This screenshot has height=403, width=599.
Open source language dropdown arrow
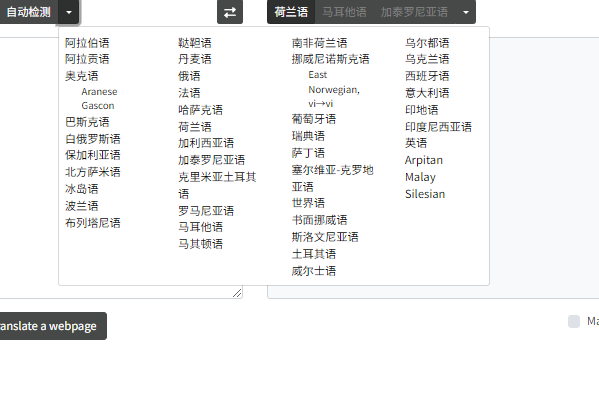tap(69, 12)
